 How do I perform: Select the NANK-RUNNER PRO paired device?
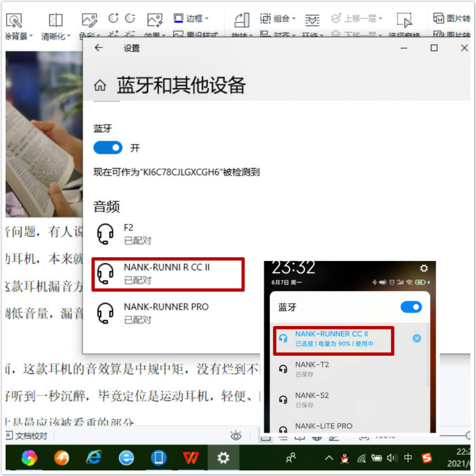165,312
